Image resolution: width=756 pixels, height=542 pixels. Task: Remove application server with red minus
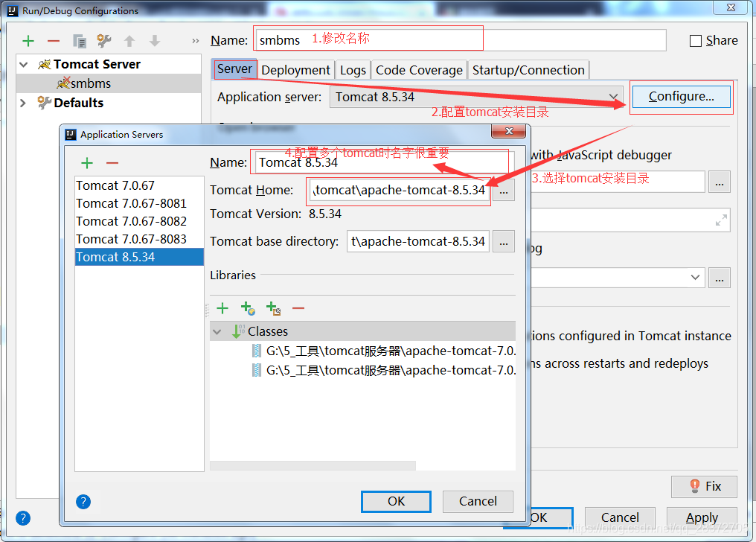pyautogui.click(x=112, y=163)
